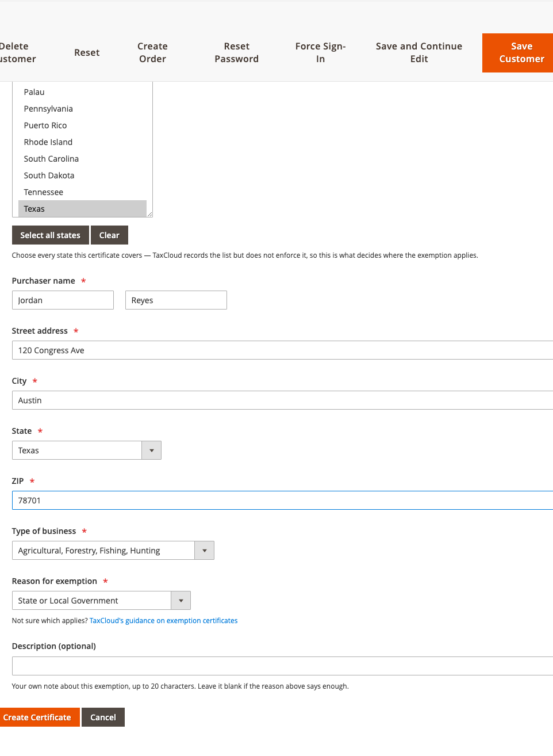Select South Dakota in the states list

pyautogui.click(x=82, y=175)
